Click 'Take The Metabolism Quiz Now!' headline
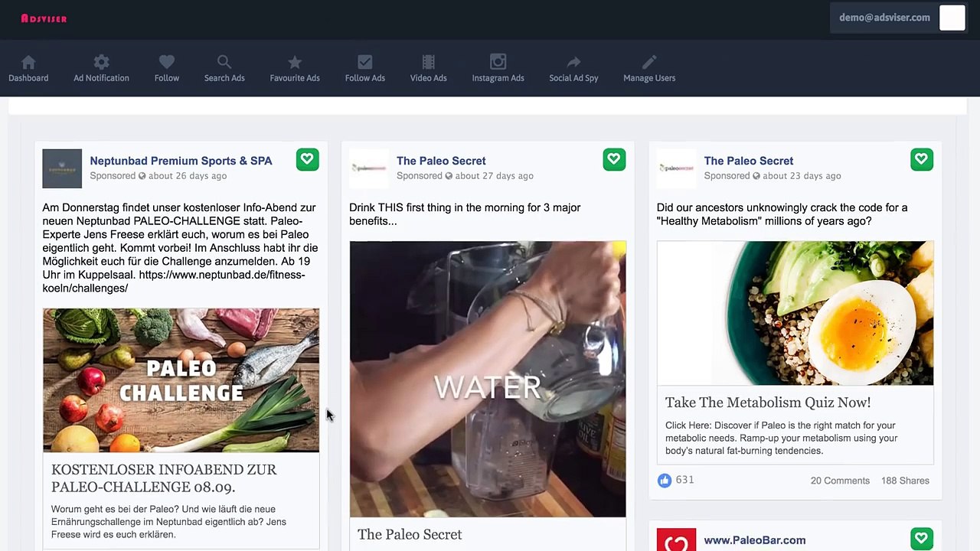980x551 pixels. [768, 403]
